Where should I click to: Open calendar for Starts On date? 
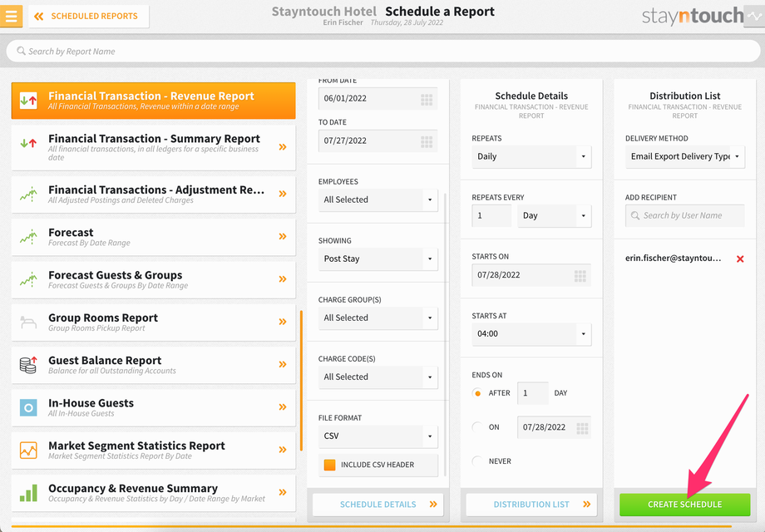pos(580,276)
